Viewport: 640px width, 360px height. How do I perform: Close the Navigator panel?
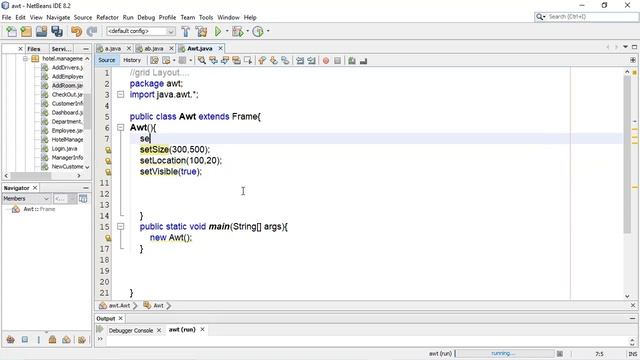tap(35, 188)
